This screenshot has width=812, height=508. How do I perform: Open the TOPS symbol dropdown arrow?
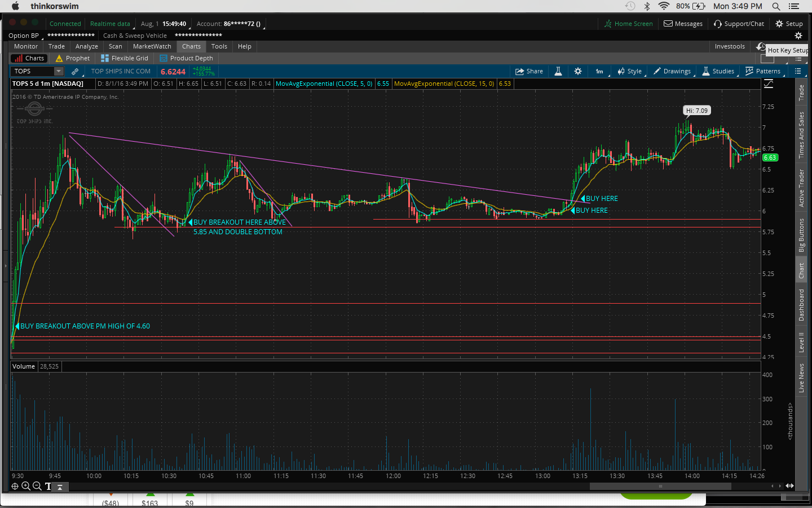[58, 71]
